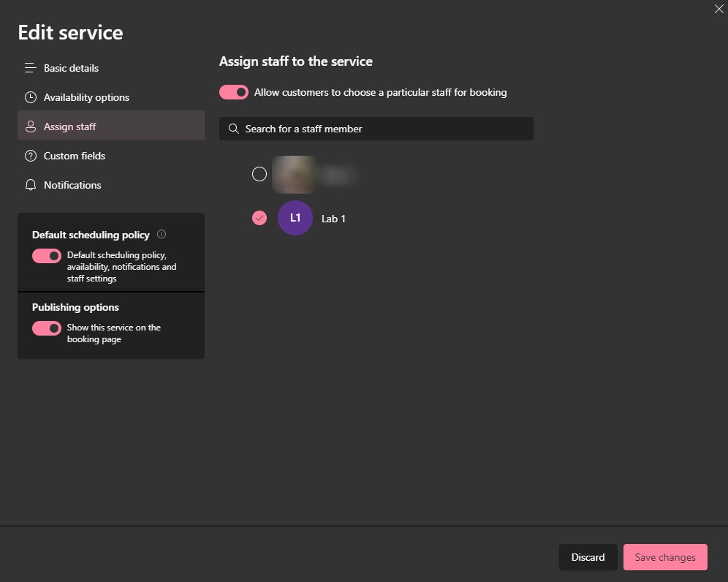728x582 pixels.
Task: Click the Basic details list icon
Action: (x=30, y=68)
